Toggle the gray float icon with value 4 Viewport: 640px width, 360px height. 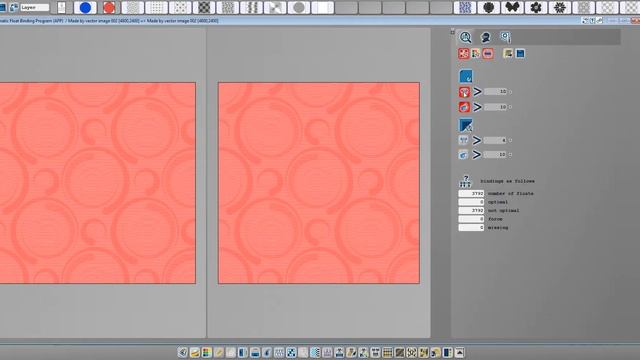[x=464, y=140]
